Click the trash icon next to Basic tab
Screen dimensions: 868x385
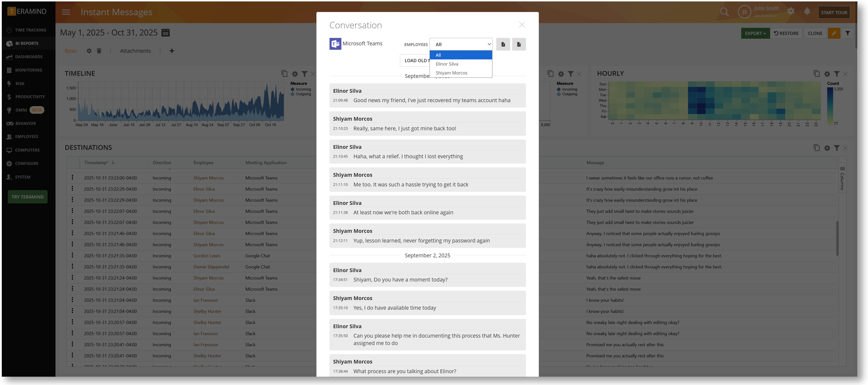coord(99,51)
